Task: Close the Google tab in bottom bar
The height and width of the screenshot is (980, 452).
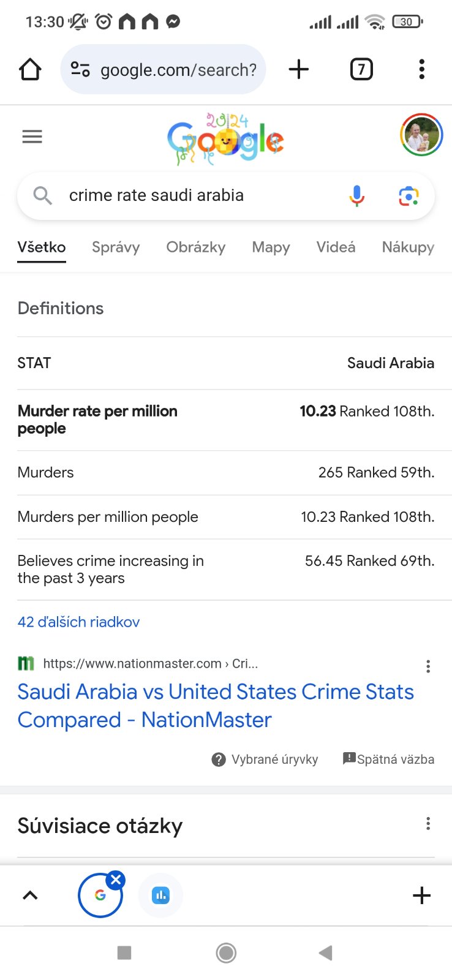Action: pos(116,880)
